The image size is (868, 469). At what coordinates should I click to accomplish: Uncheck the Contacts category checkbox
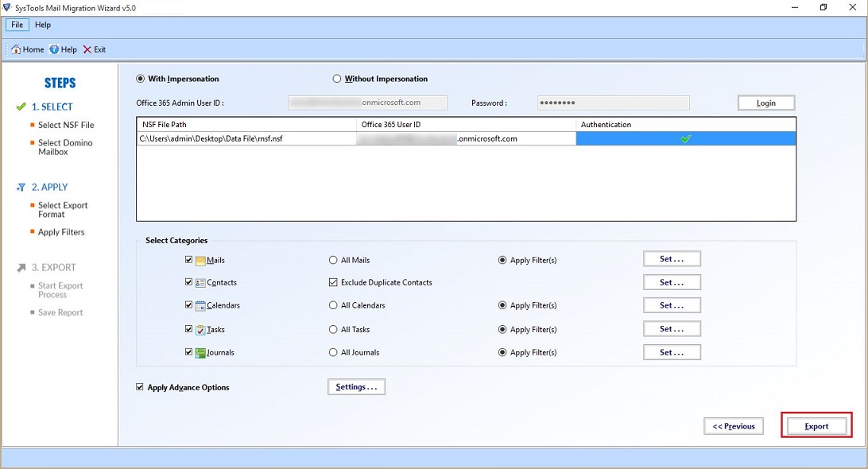tap(188, 282)
